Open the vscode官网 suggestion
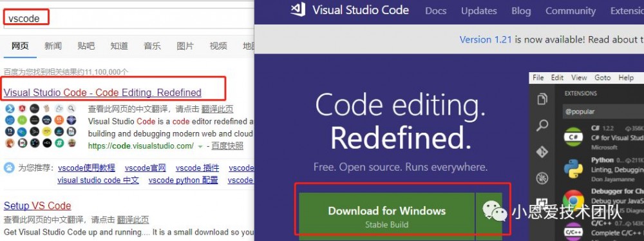This screenshot has width=644, height=241. [x=146, y=168]
